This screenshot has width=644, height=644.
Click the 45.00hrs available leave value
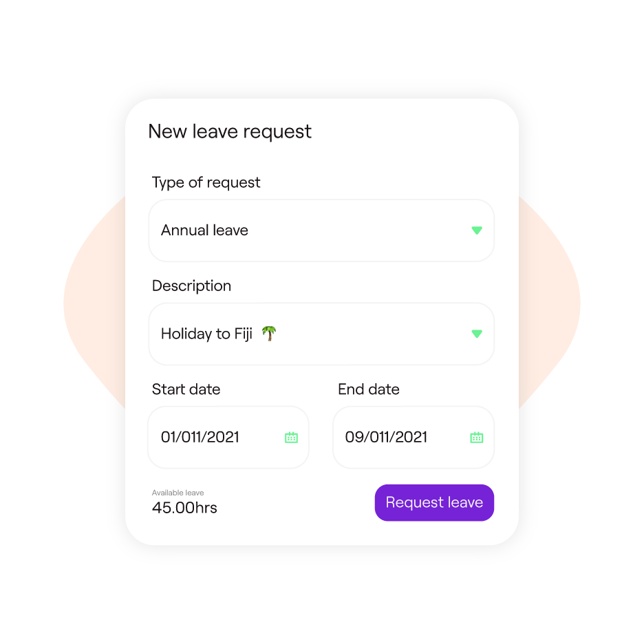(x=184, y=508)
